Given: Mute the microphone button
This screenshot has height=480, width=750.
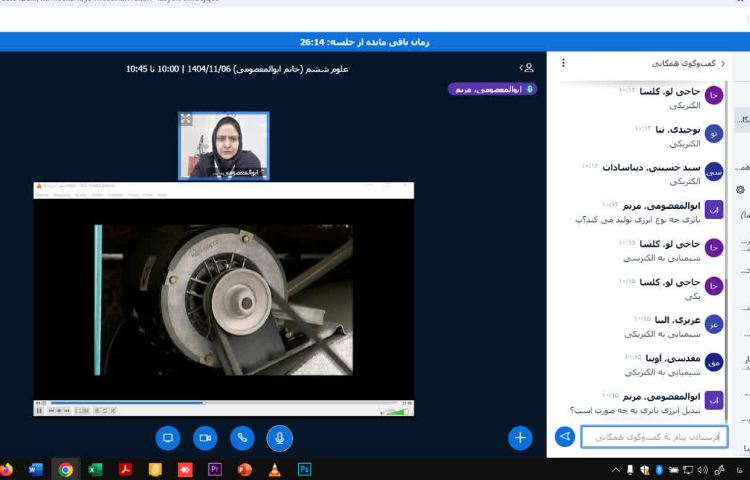Looking at the screenshot, I should pos(279,438).
